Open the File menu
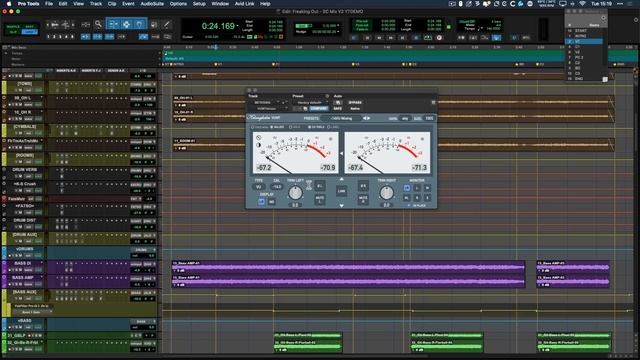Image resolution: width=640 pixels, height=360 pixels. pos(49,4)
